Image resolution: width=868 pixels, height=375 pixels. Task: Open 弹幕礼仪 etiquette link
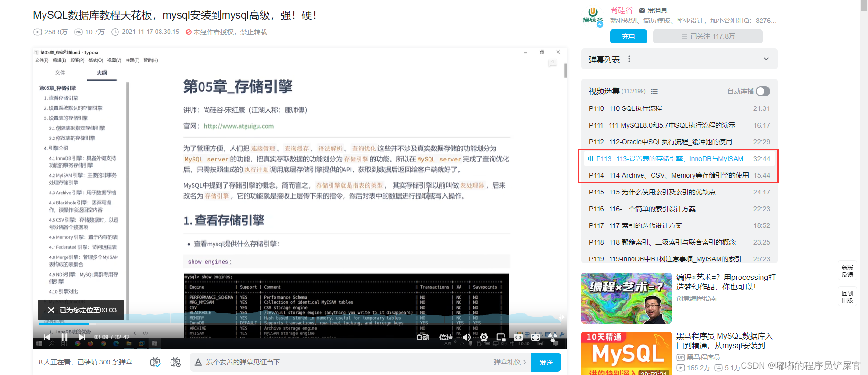pos(510,362)
